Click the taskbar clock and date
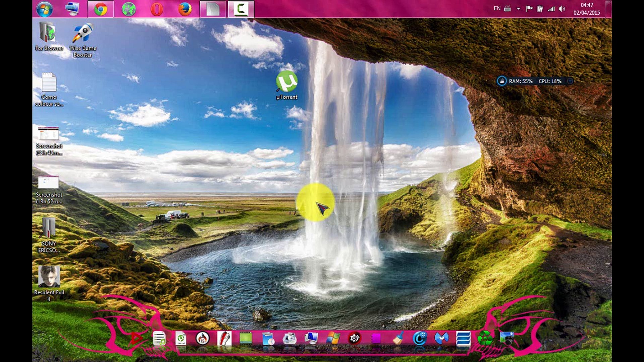 coord(587,9)
